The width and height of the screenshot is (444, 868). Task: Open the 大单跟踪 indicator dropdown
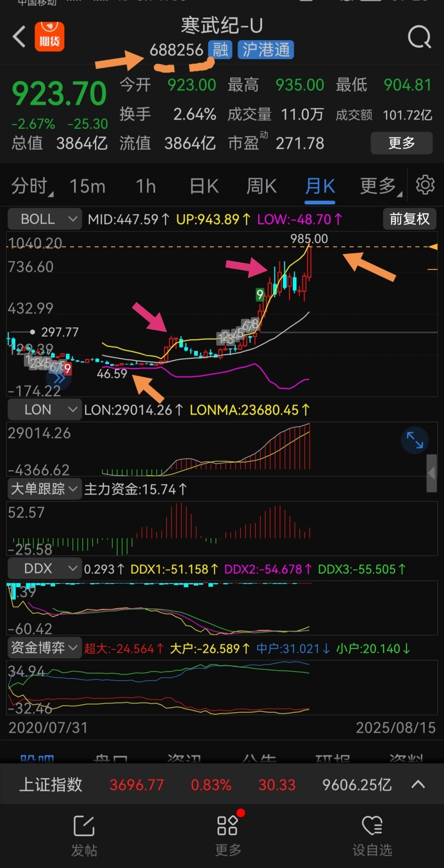point(44,489)
